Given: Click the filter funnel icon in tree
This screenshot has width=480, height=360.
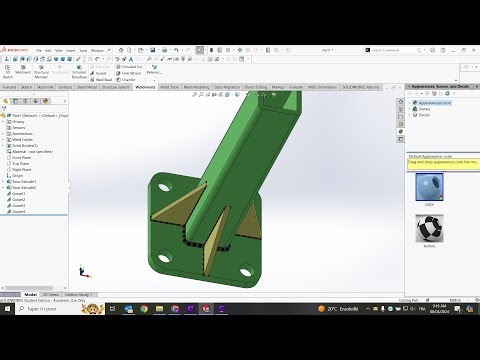Looking at the screenshot, I should tap(4, 109).
